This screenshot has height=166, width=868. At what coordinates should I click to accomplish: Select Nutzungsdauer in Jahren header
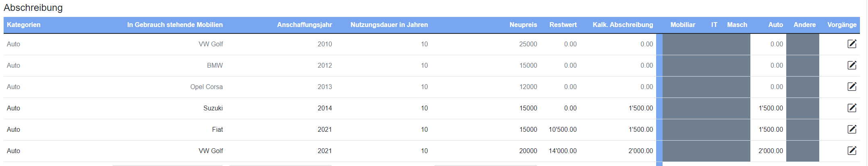click(389, 25)
